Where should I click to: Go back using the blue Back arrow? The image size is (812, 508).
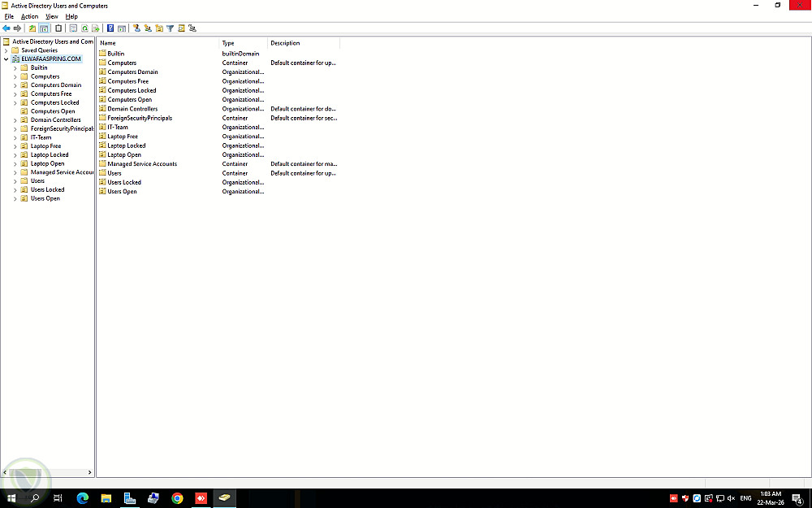[x=6, y=28]
